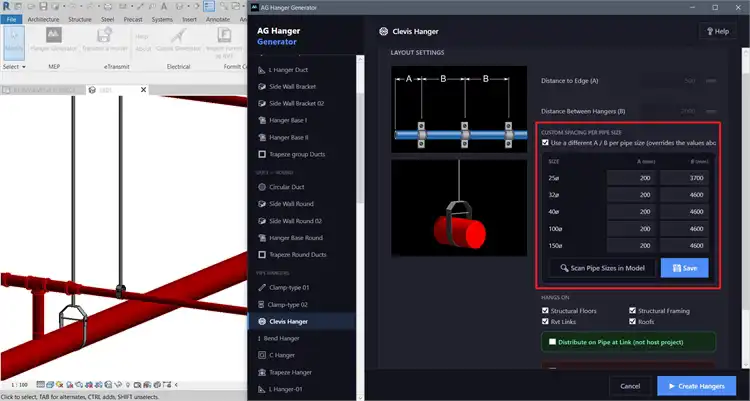Viewport: 750px width, 401px height.
Task: Click Save button for custom spacing
Action: [684, 268]
